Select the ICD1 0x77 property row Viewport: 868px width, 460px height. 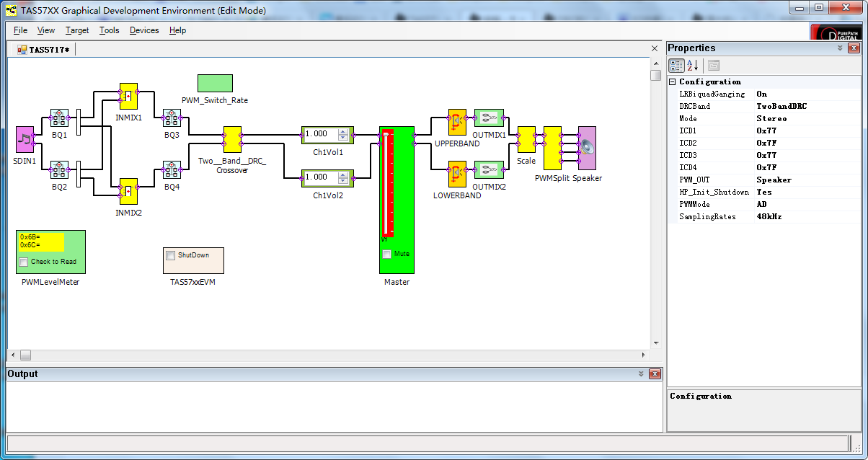click(x=764, y=131)
